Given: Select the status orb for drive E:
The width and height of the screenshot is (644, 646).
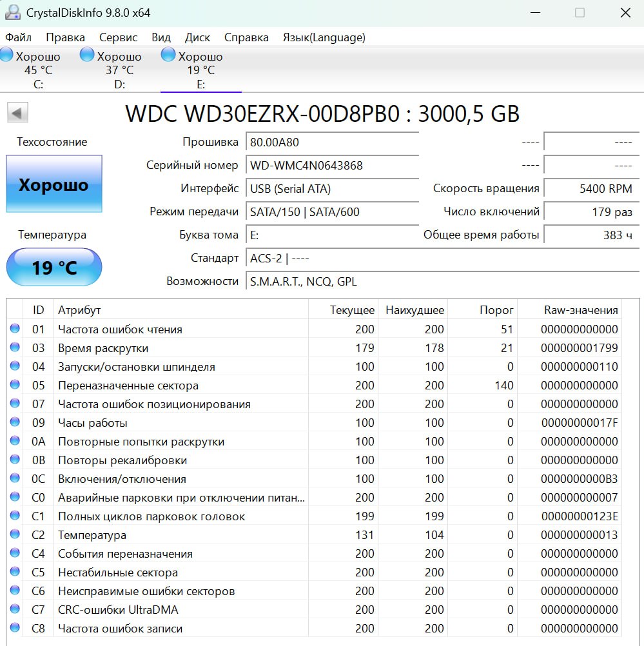Looking at the screenshot, I should click(168, 54).
